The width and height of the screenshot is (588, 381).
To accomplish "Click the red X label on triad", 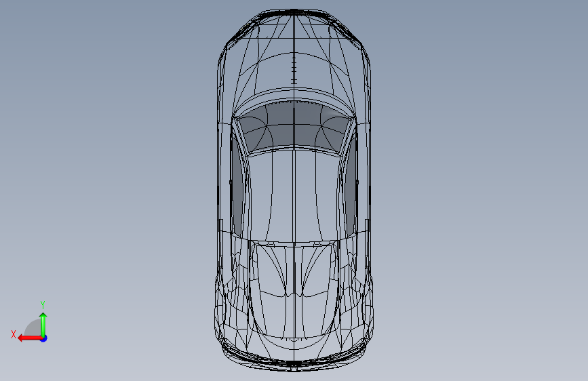I will pos(14,334).
